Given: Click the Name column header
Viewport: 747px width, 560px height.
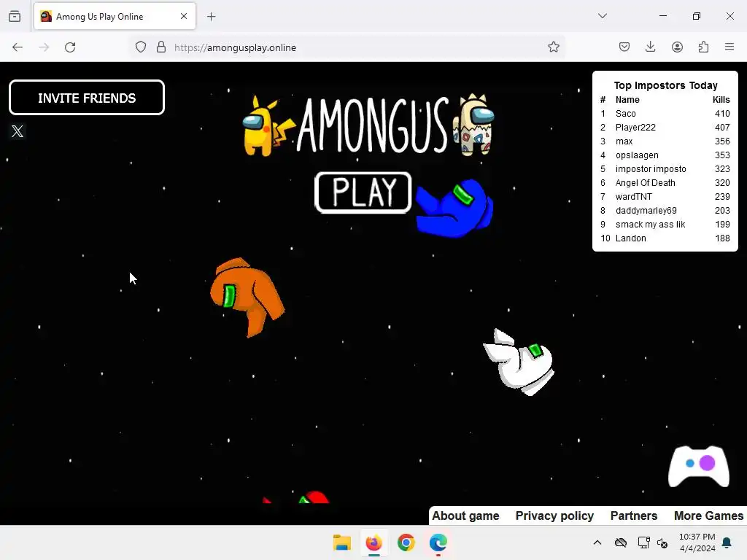Looking at the screenshot, I should (x=627, y=99).
